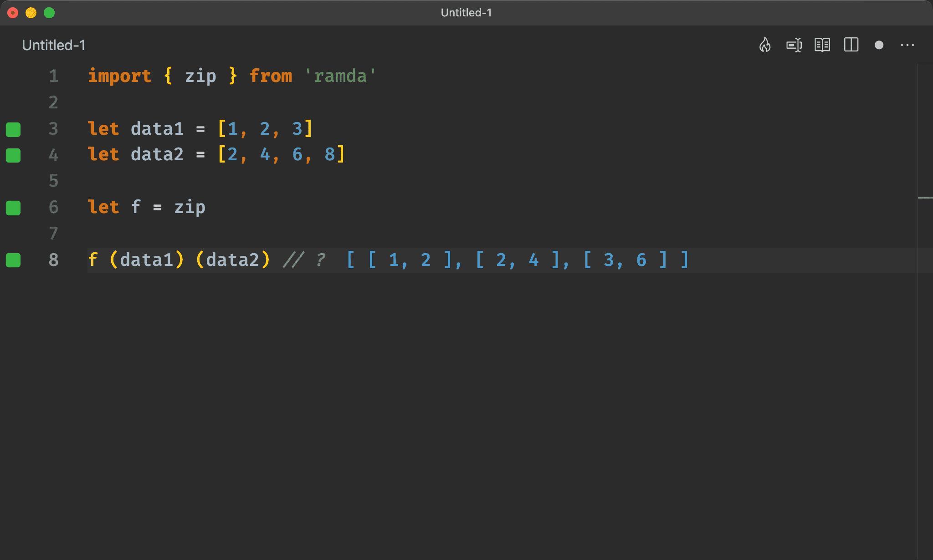Maximize window with green button
The image size is (933, 560).
pos(49,13)
